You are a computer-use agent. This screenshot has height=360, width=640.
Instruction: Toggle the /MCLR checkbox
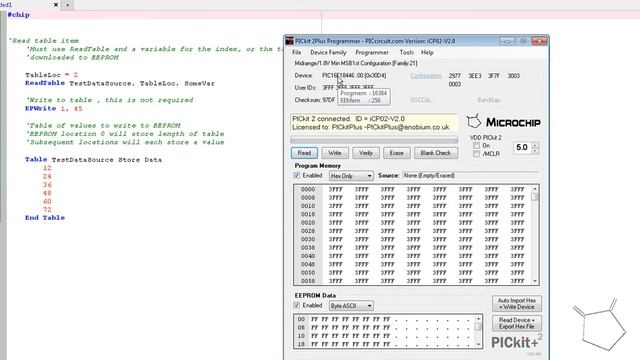tap(476, 154)
